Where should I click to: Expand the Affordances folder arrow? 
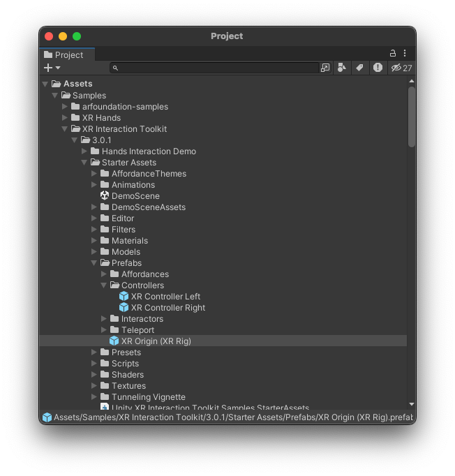[x=103, y=274]
